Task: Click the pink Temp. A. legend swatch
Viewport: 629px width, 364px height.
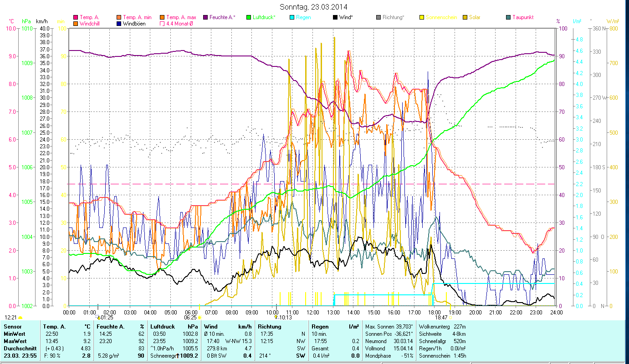Action: 76,17
